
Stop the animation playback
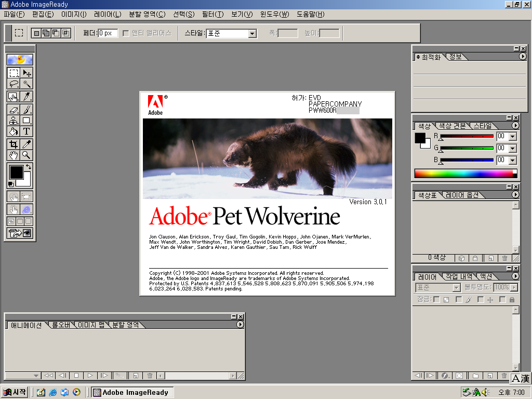tap(76, 376)
